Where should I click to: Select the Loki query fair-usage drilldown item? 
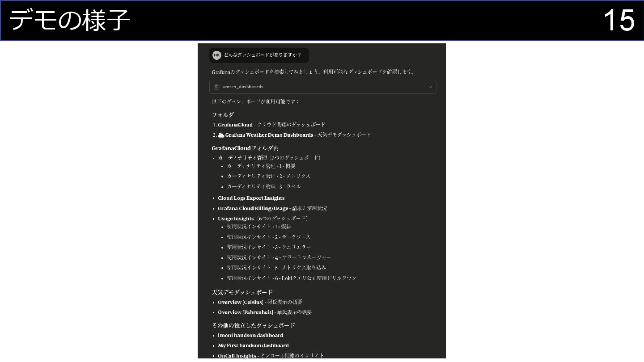click(292, 278)
